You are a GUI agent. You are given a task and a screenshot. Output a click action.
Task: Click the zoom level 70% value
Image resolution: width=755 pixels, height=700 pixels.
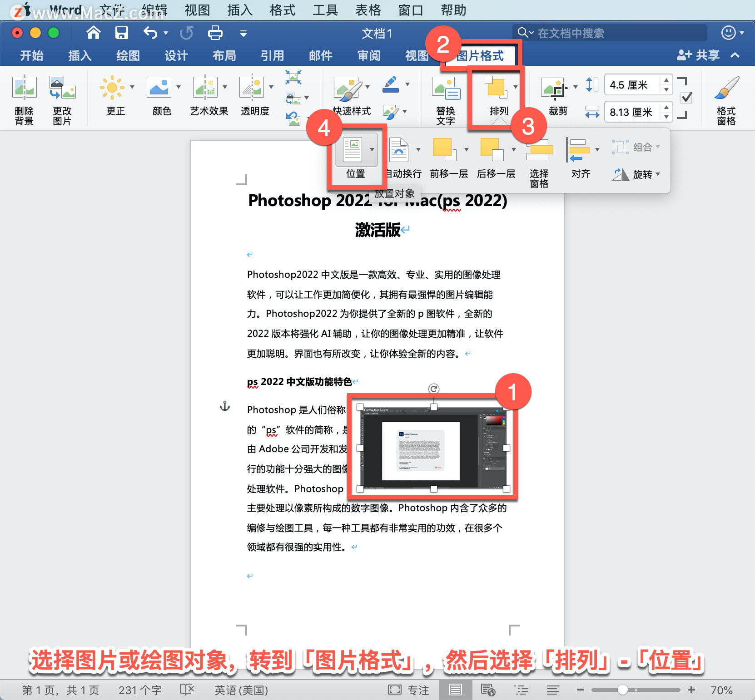coord(721,690)
